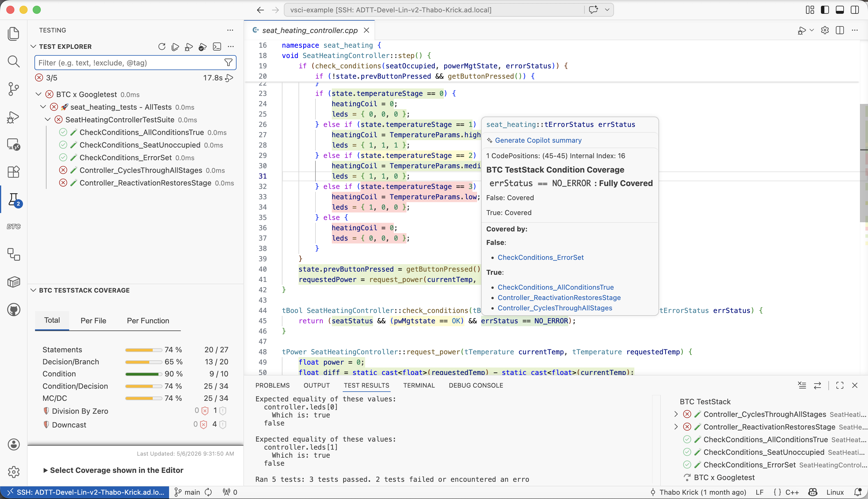Maximize the bottom panel size

pyautogui.click(x=840, y=385)
